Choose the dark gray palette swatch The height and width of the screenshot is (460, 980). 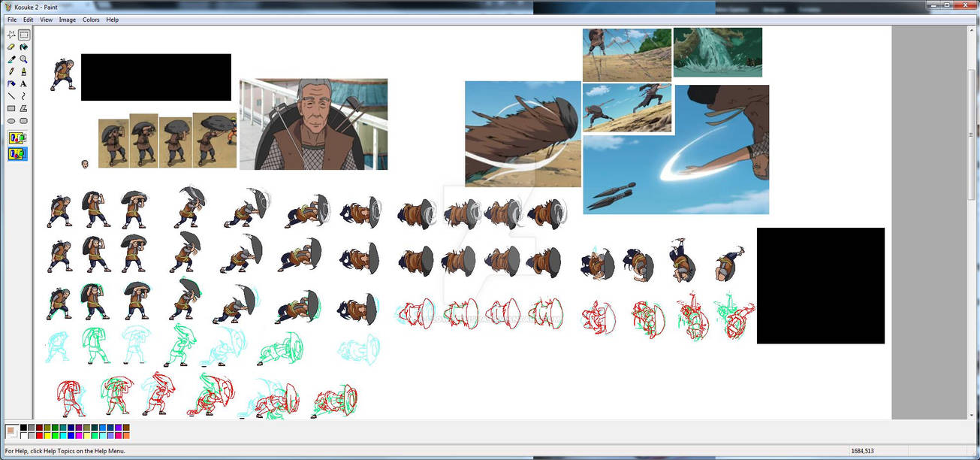(32, 428)
